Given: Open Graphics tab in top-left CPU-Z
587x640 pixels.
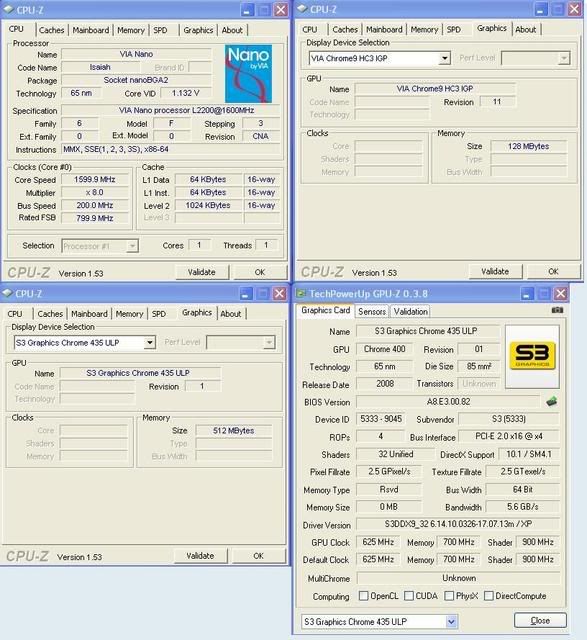Looking at the screenshot, I should [x=198, y=30].
